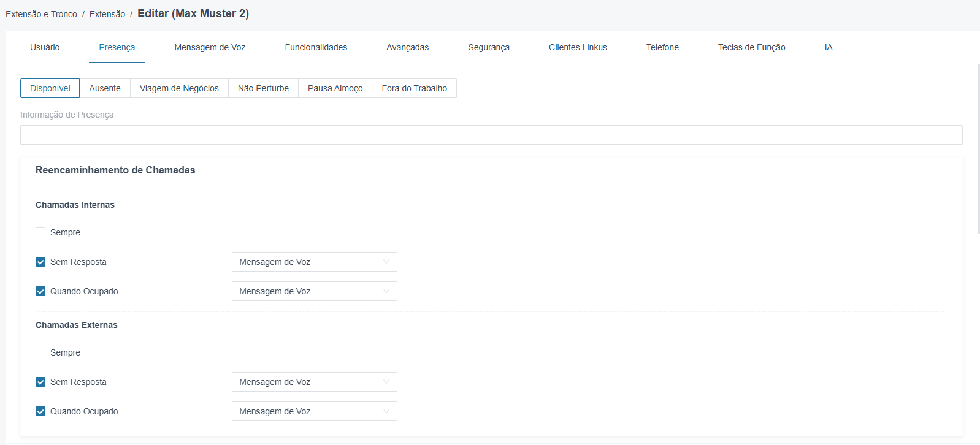The height and width of the screenshot is (445, 980).
Task: Open the Funcionalidades tab
Action: [316, 47]
